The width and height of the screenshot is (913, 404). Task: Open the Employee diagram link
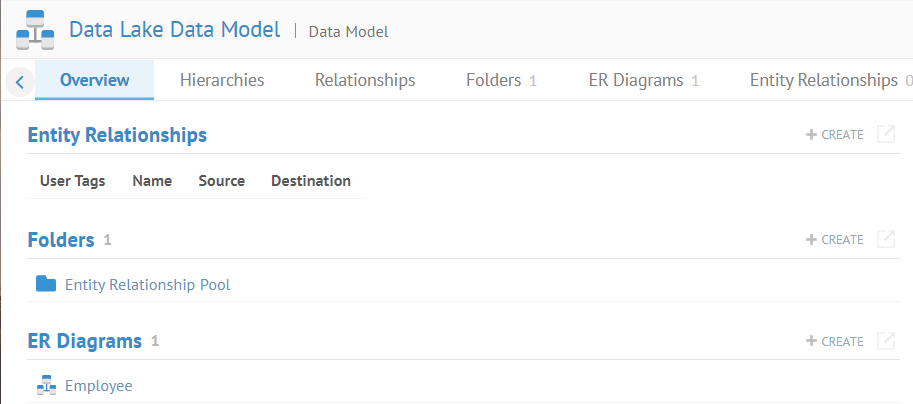(98, 386)
